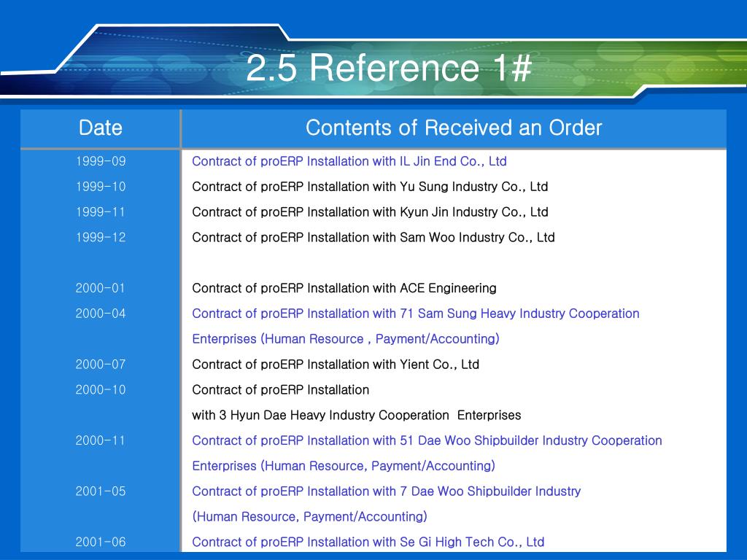The height and width of the screenshot is (560, 747).
Task: Click the date cell "2000-04"
Action: [101, 314]
